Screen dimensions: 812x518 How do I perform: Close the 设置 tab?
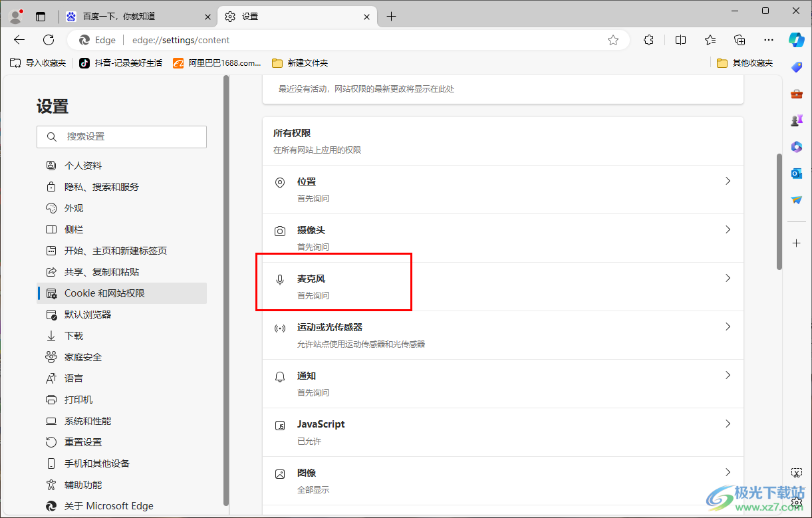(366, 17)
